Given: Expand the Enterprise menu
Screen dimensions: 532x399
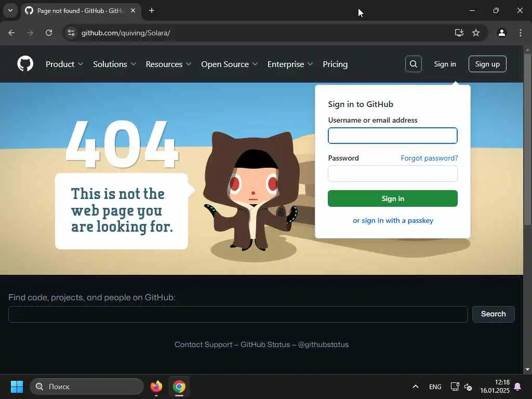Looking at the screenshot, I should point(290,64).
